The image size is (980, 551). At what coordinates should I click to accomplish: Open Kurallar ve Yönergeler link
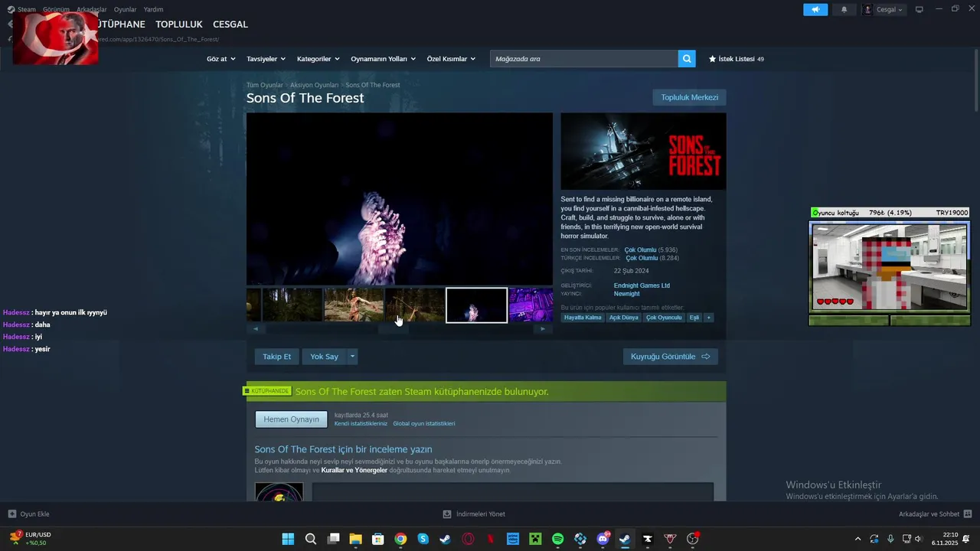(354, 470)
